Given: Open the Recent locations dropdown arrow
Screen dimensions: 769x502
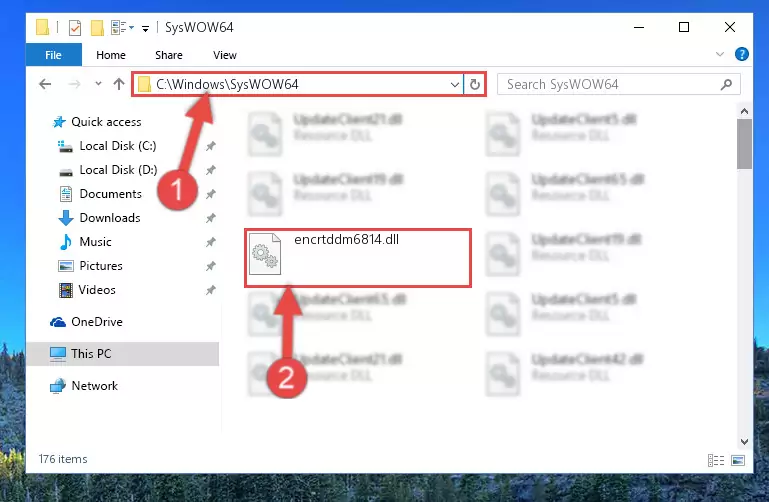Looking at the screenshot, I should (x=98, y=84).
